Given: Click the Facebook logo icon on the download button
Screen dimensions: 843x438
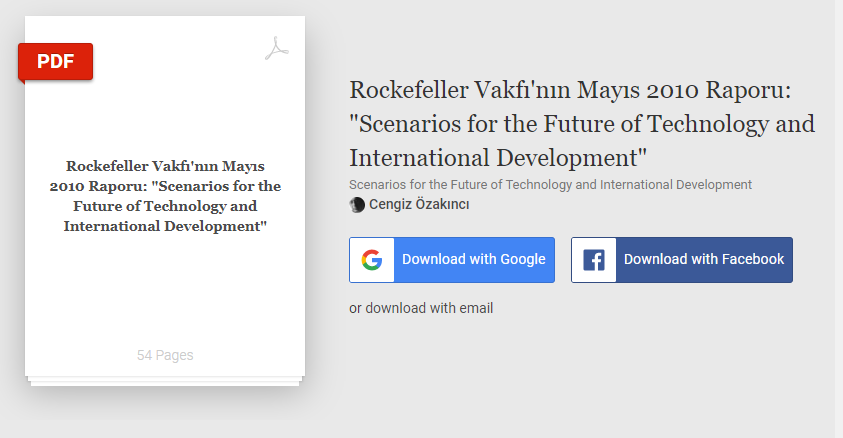Looking at the screenshot, I should 594,260.
